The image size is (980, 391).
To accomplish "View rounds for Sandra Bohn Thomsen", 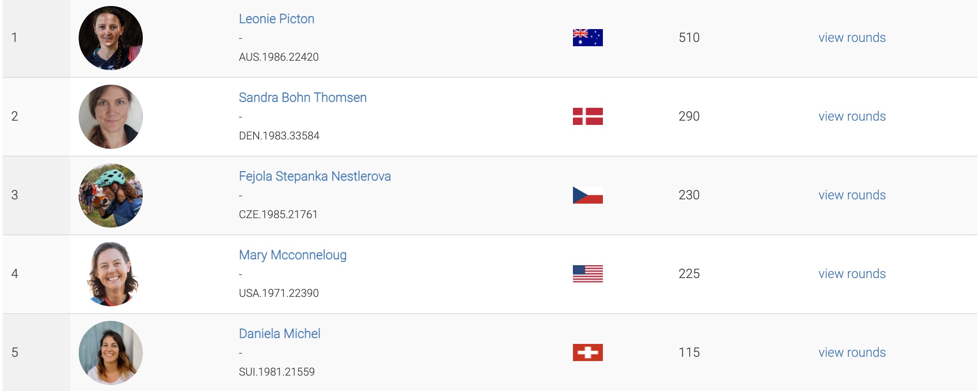I will click(852, 116).
